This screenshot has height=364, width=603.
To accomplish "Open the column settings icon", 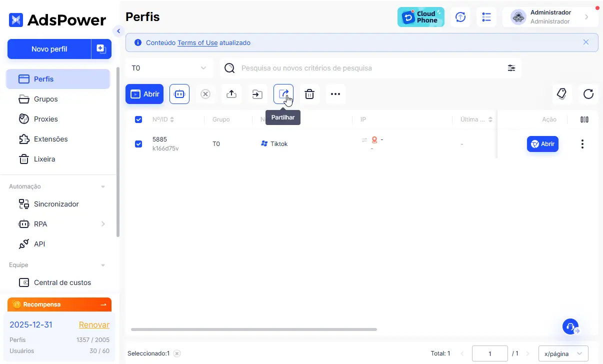I will 584,119.
